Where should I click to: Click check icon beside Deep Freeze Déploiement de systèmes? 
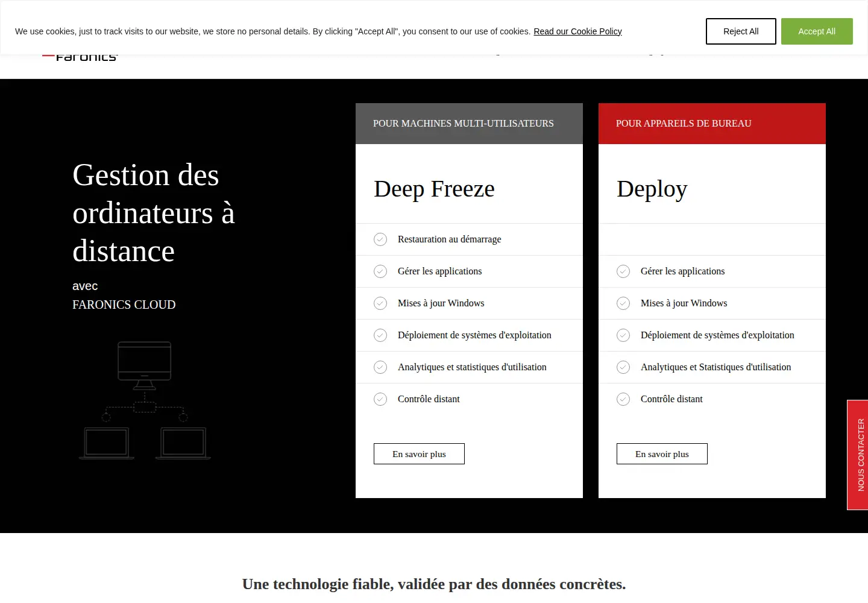pos(380,335)
